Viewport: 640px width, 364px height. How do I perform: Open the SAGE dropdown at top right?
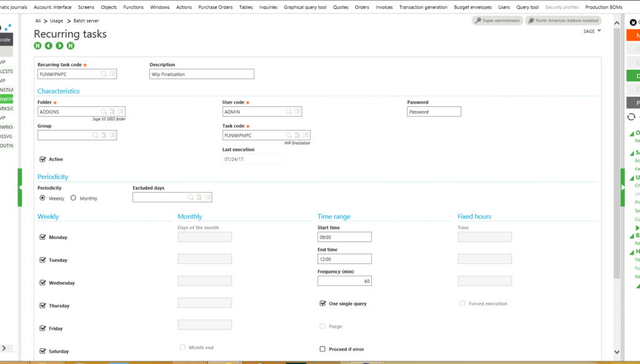click(591, 31)
